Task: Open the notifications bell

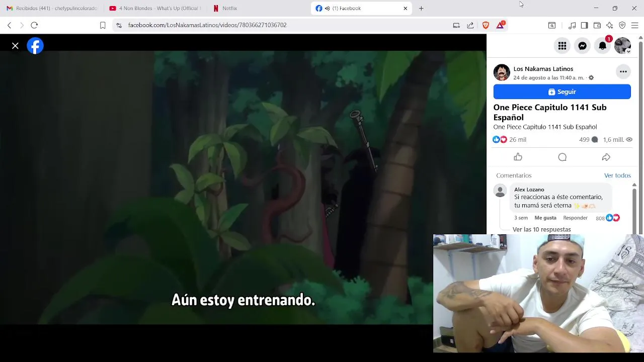Action: 602,46
